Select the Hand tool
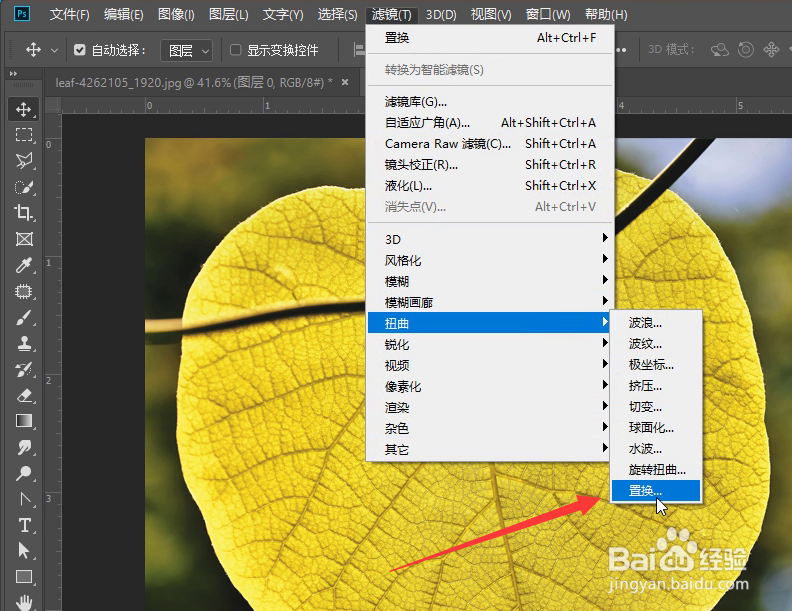 [x=23, y=602]
